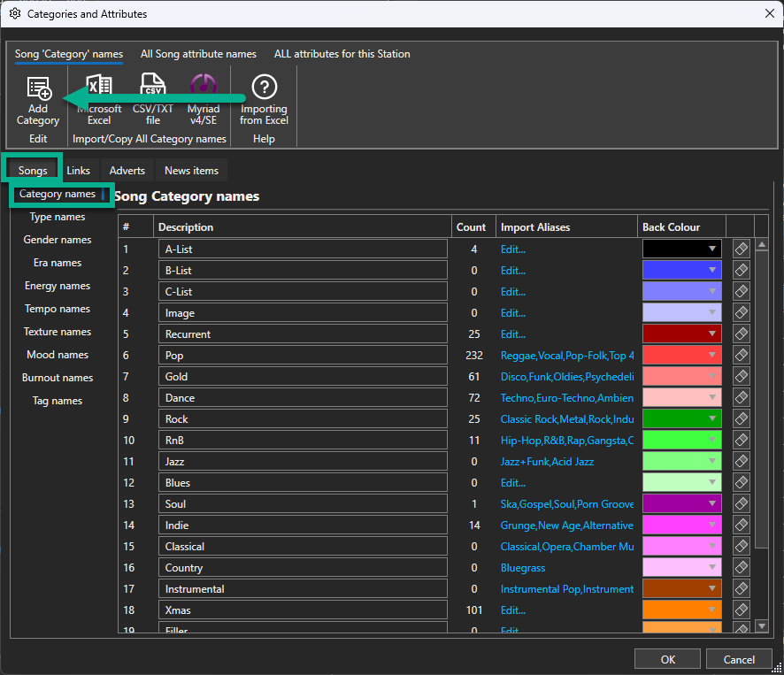Click eraser icon in Classical row

(741, 547)
